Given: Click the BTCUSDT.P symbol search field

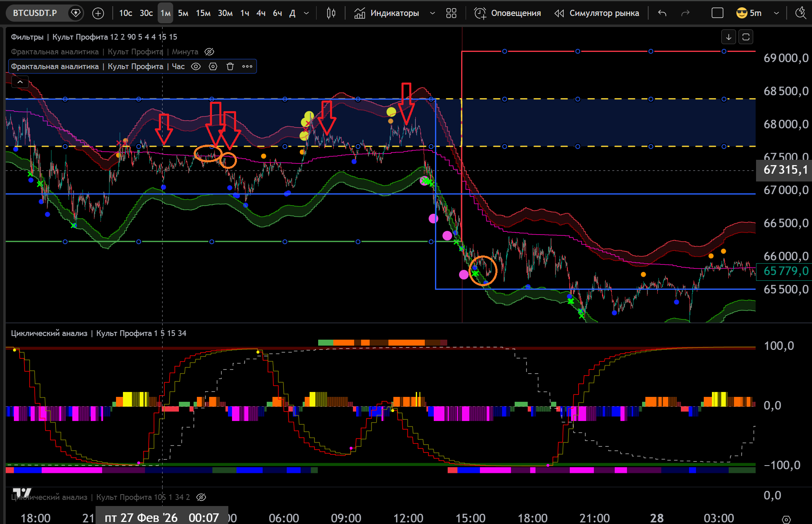Looking at the screenshot, I should tap(35, 13).
